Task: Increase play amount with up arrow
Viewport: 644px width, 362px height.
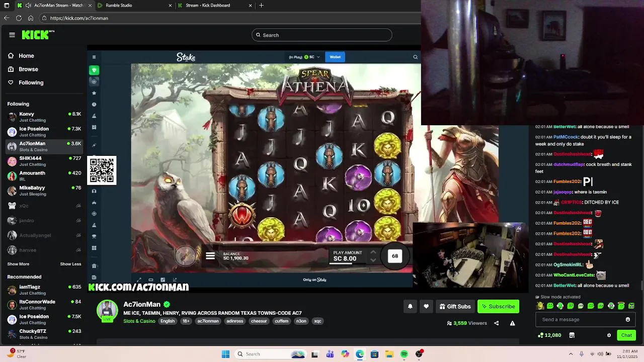Action: tap(373, 252)
